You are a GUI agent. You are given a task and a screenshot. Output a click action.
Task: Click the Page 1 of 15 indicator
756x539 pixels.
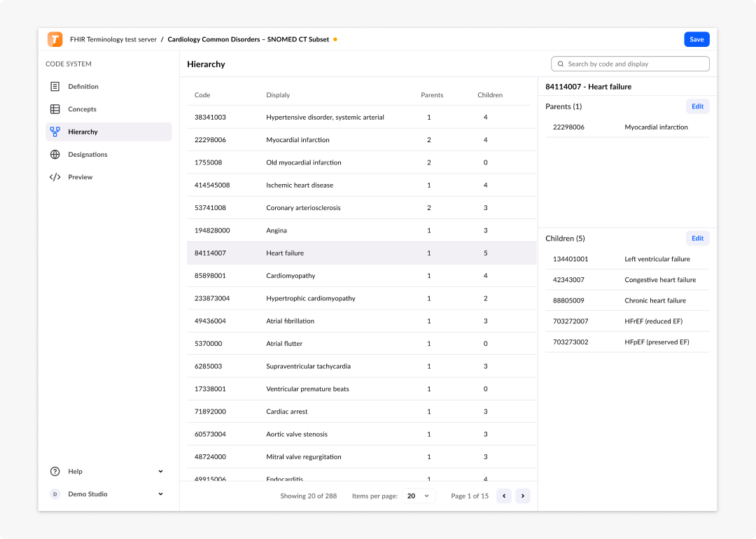(x=470, y=496)
